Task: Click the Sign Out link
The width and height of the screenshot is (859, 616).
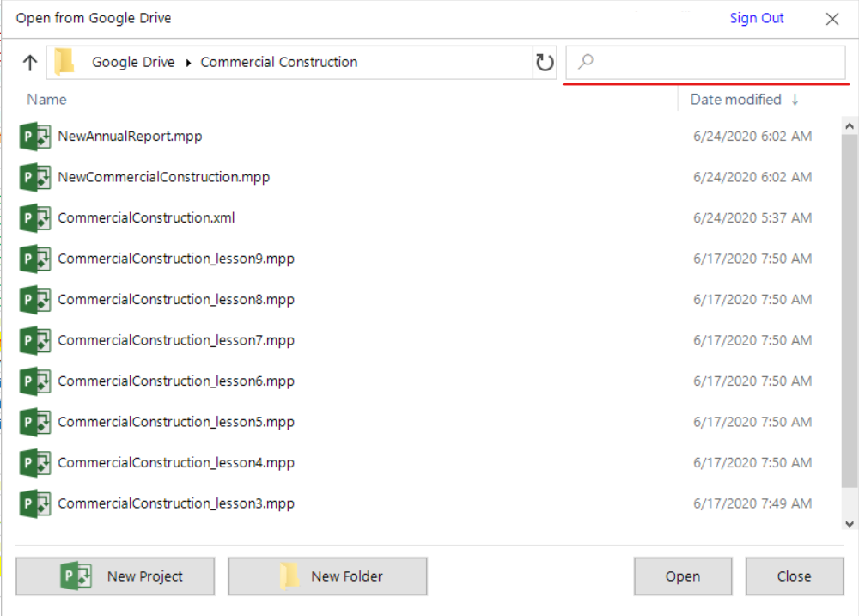Action: (757, 18)
